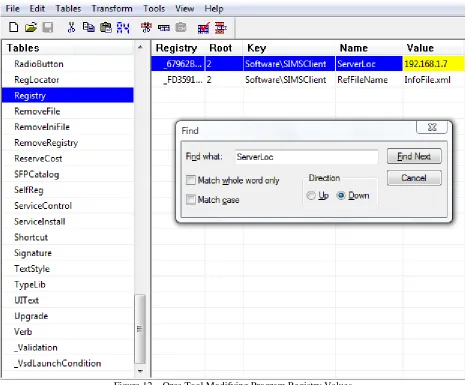Viewport: 468px width, 385px height.
Task: Enable Match whole word only checkbox
Action: (191, 180)
